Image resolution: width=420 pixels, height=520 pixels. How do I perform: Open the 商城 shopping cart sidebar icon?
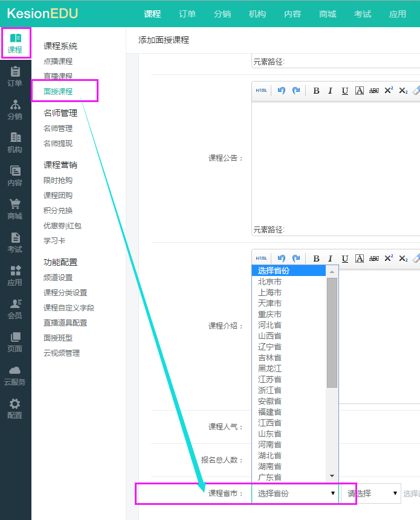(15, 210)
